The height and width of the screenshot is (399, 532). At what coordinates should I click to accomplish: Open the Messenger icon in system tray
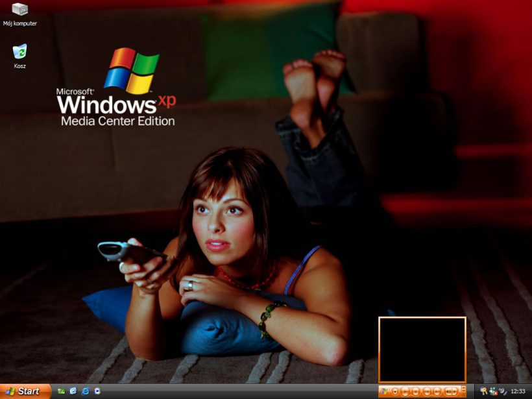[493, 391]
